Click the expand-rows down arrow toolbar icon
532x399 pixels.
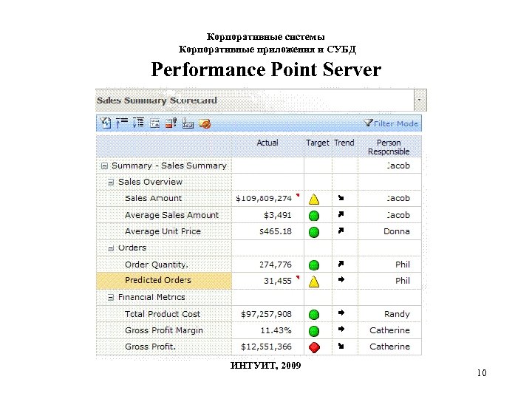pos(138,123)
